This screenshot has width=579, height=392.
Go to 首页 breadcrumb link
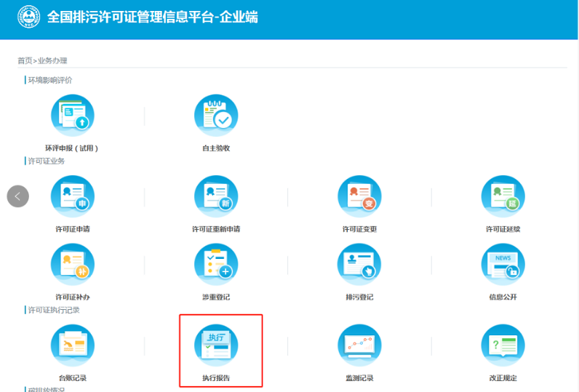pos(25,60)
